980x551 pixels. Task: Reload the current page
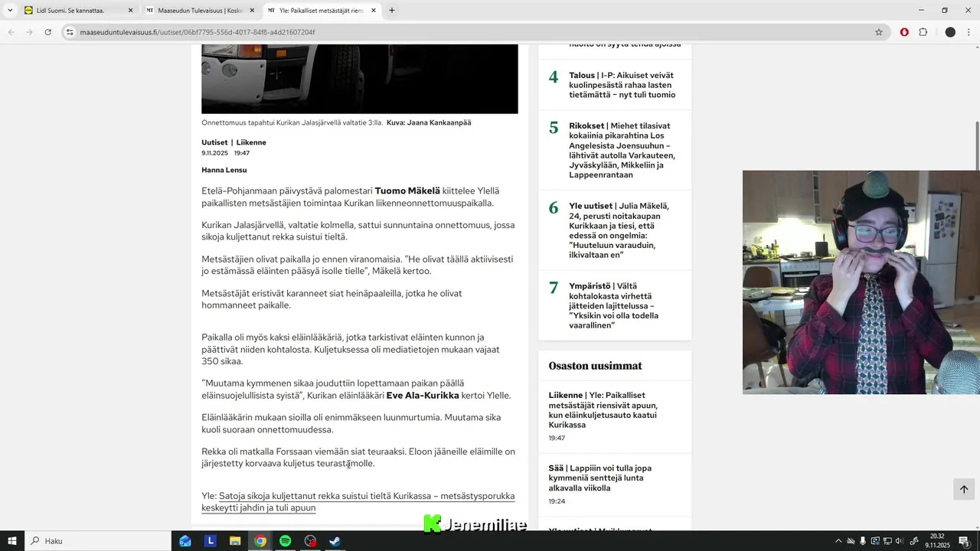coord(47,32)
